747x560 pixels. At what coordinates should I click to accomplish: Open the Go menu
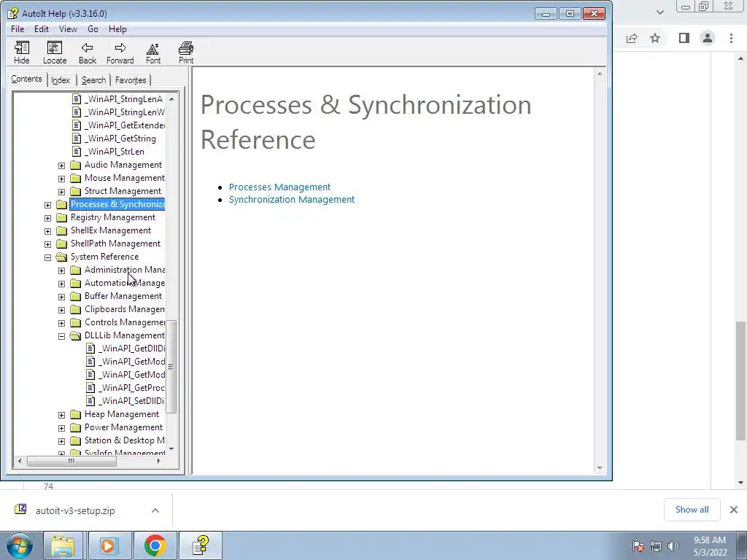[x=93, y=29]
